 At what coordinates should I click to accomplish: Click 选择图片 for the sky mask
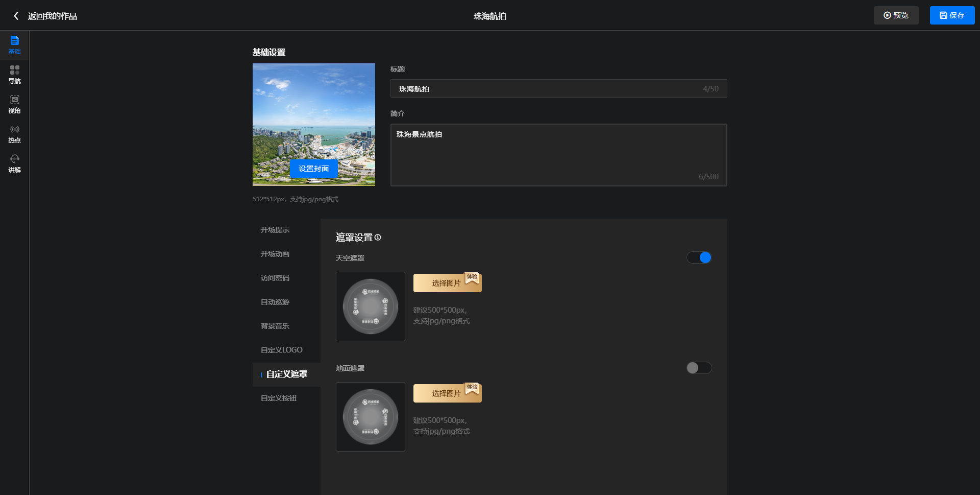(447, 283)
